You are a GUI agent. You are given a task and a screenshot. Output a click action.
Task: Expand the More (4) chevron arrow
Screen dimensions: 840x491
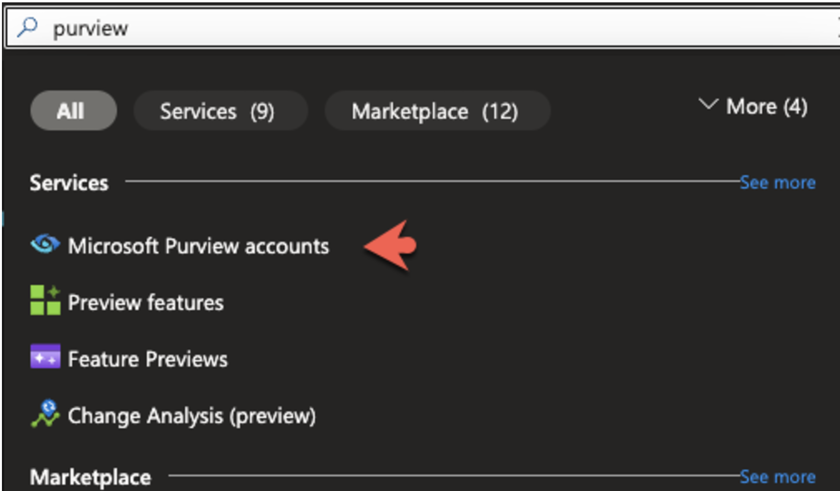point(708,104)
